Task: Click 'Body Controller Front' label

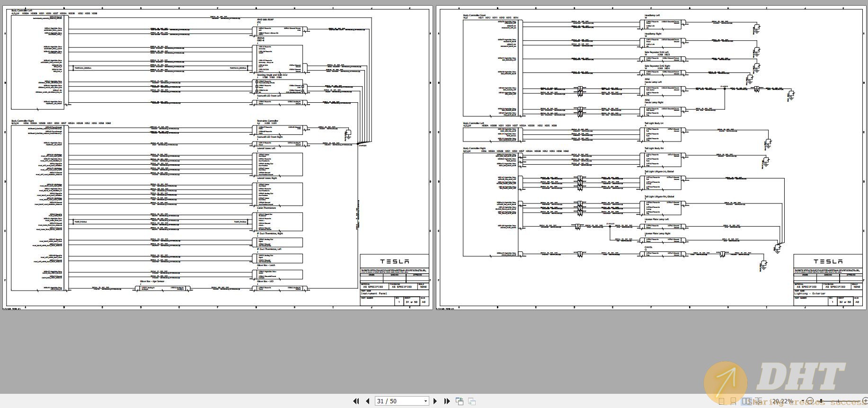Action: pos(474,15)
